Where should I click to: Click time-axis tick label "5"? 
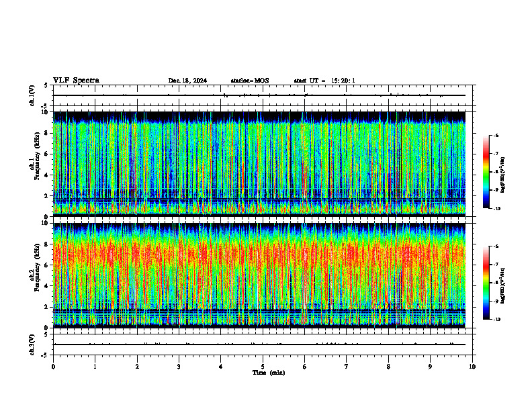[x=263, y=367]
